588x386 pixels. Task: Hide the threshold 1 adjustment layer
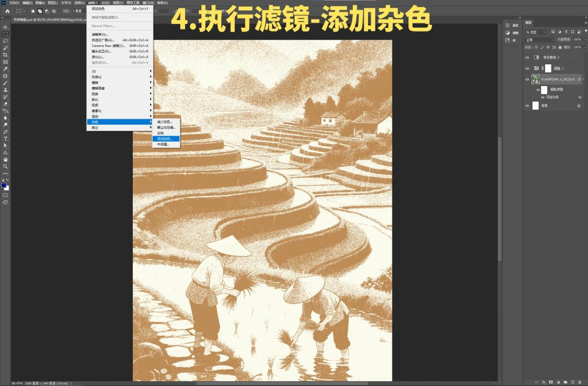pos(527,68)
